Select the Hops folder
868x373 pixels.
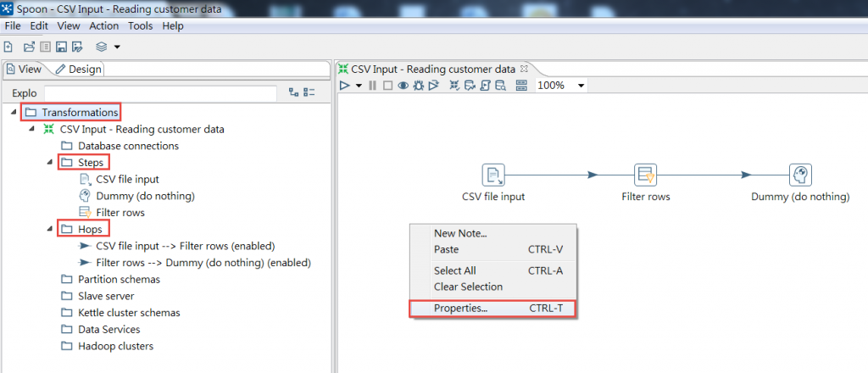(x=84, y=229)
